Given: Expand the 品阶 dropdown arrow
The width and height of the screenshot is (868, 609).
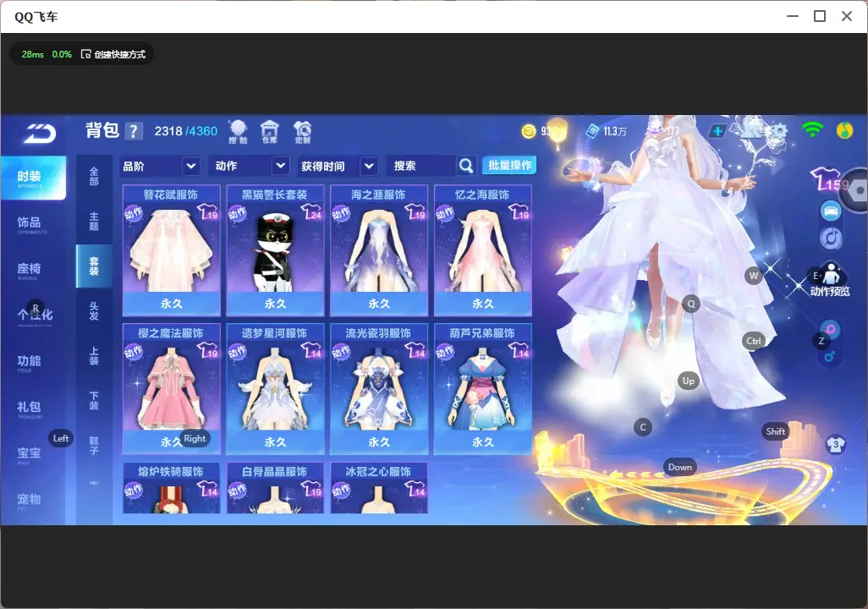Looking at the screenshot, I should coord(190,166).
